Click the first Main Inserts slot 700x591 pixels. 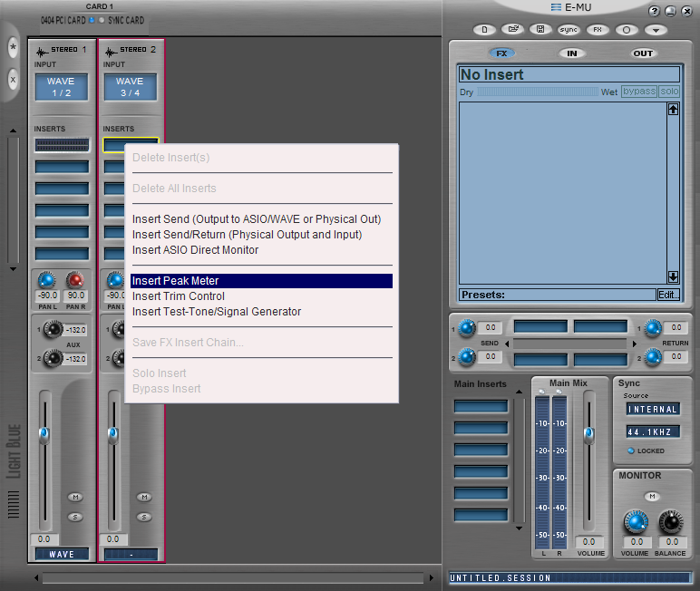(x=481, y=406)
